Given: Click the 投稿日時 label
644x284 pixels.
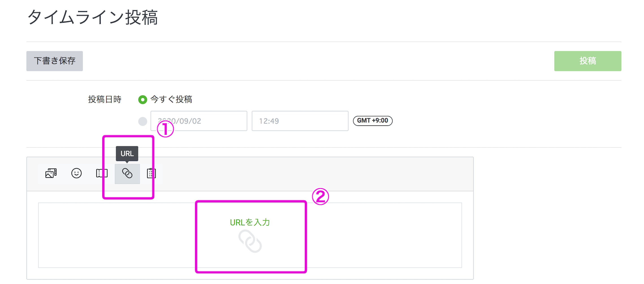Looking at the screenshot, I should pyautogui.click(x=104, y=99).
